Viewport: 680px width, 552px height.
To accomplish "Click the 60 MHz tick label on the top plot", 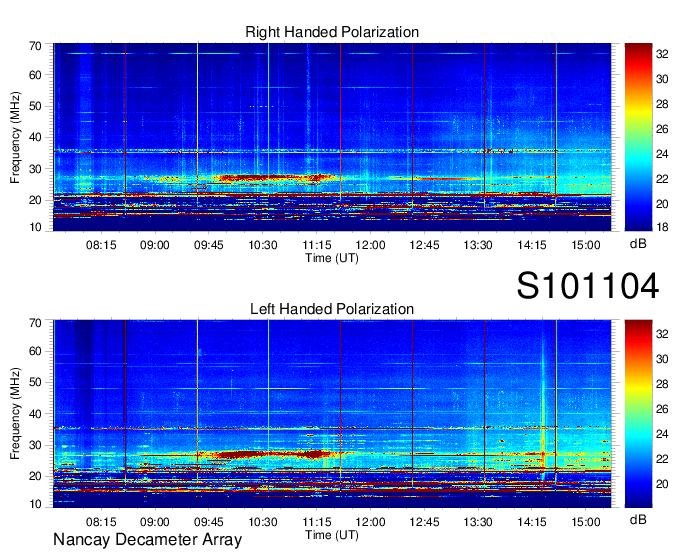I will (x=35, y=75).
